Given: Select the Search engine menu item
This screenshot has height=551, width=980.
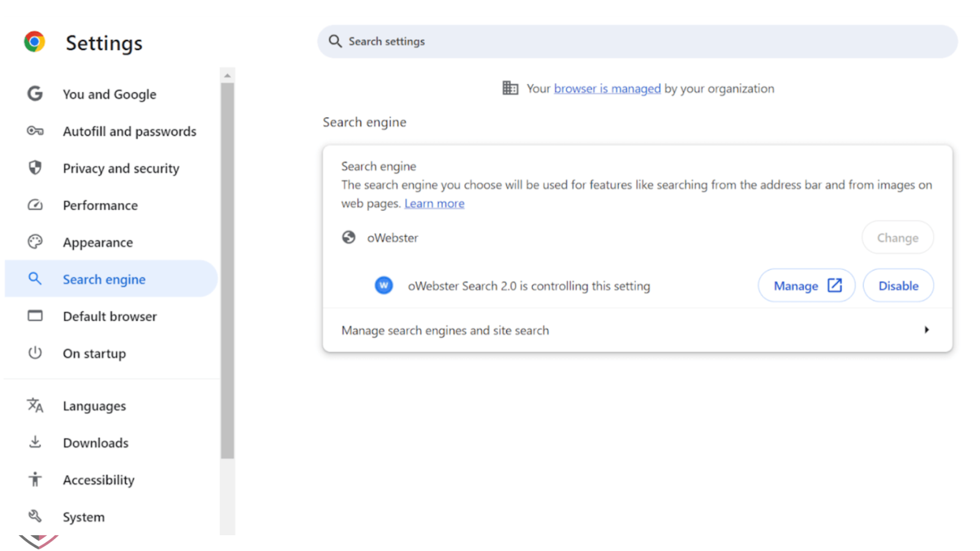Looking at the screenshot, I should click(110, 279).
